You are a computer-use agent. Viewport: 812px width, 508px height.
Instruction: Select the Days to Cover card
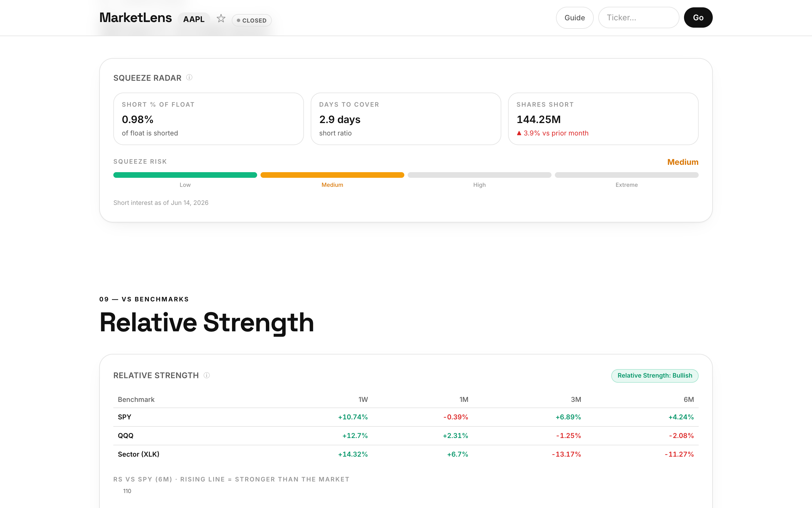coord(406,119)
